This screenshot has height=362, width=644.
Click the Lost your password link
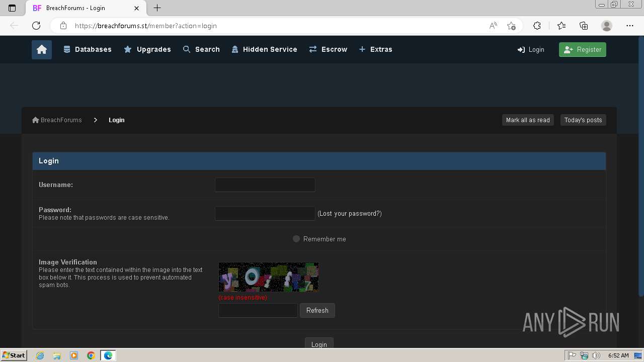(x=350, y=213)
